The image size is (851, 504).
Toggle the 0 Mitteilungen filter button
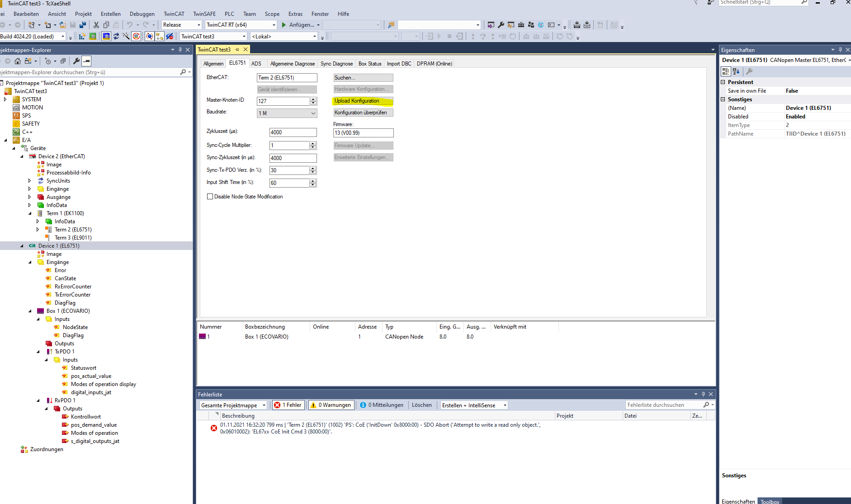(x=382, y=405)
